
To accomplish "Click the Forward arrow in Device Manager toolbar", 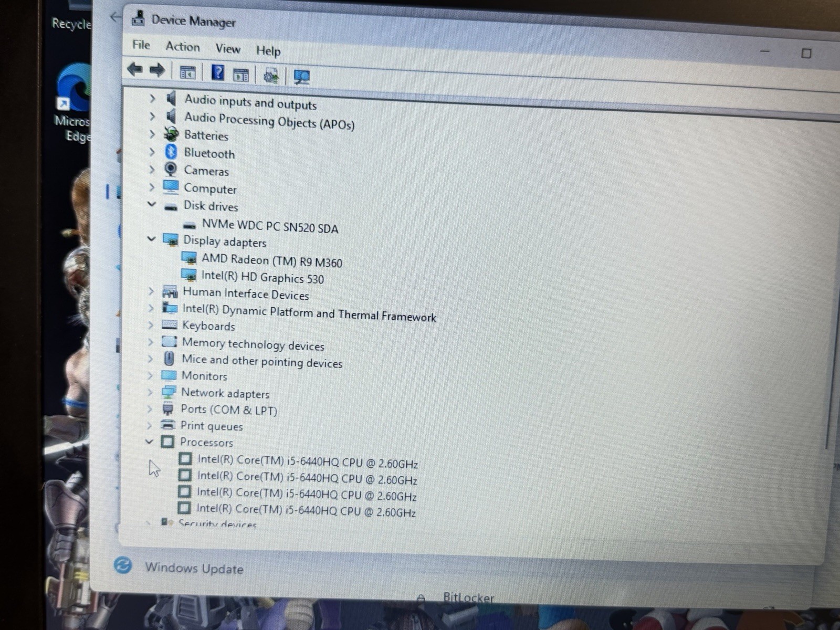I will (x=157, y=70).
